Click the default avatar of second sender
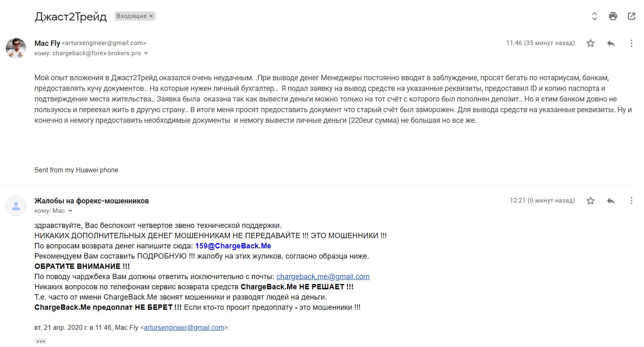Image resolution: width=644 pixels, height=347 pixels. click(x=16, y=206)
